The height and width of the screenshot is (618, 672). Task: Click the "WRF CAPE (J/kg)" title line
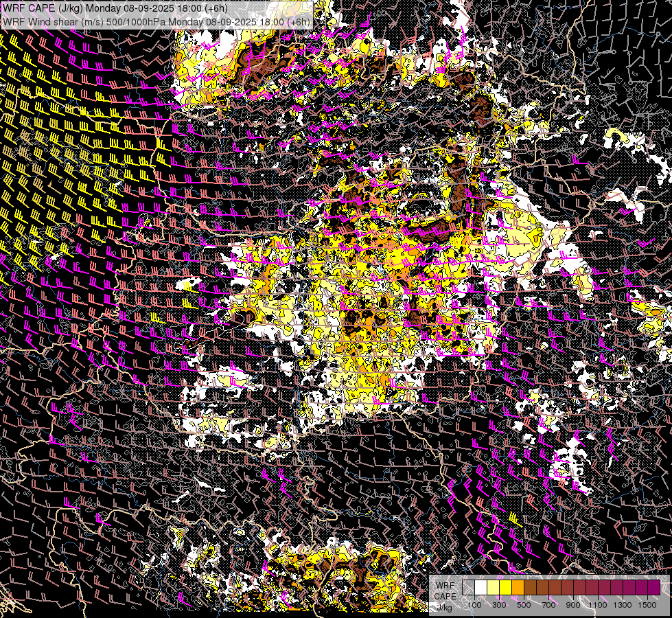click(115, 8)
